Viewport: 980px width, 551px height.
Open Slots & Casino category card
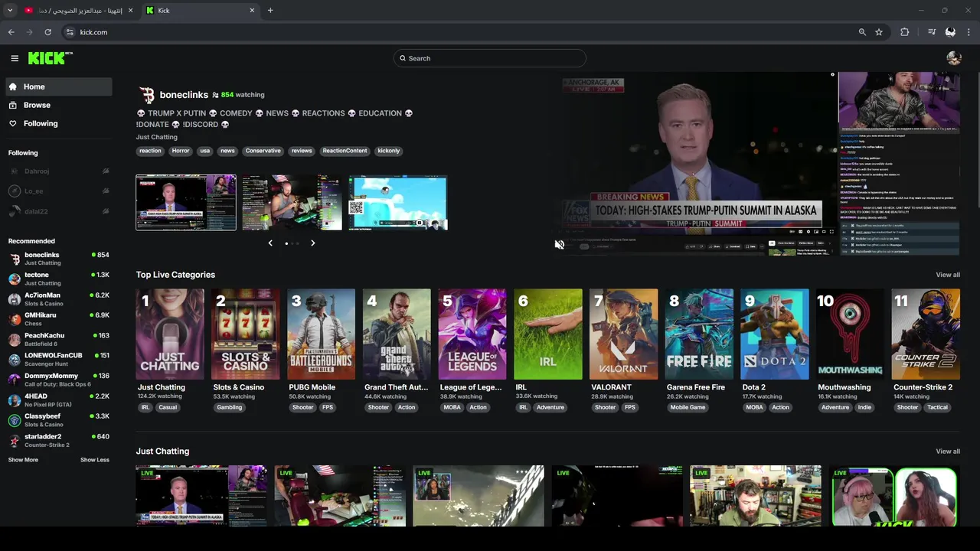[246, 334]
